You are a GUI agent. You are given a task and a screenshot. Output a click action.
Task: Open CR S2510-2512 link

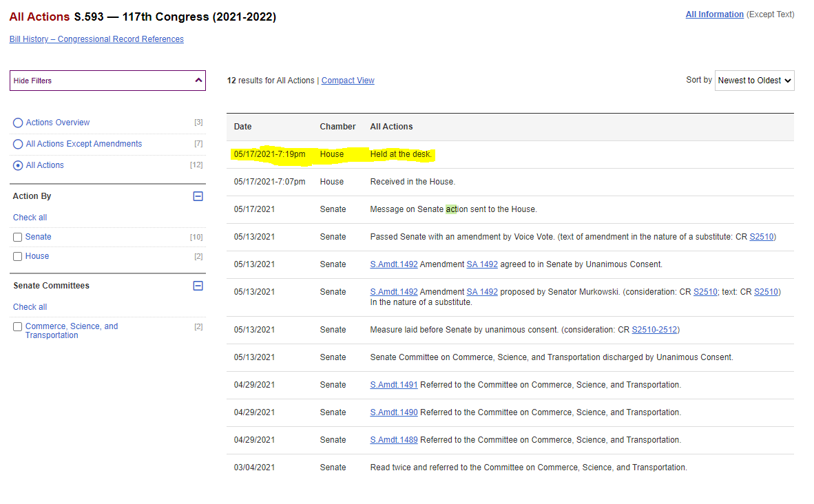[654, 330]
